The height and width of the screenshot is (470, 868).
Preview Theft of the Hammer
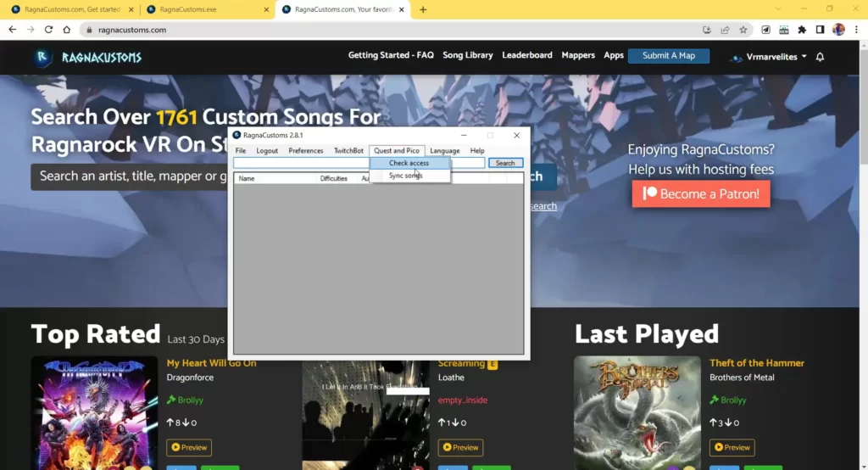[732, 447]
